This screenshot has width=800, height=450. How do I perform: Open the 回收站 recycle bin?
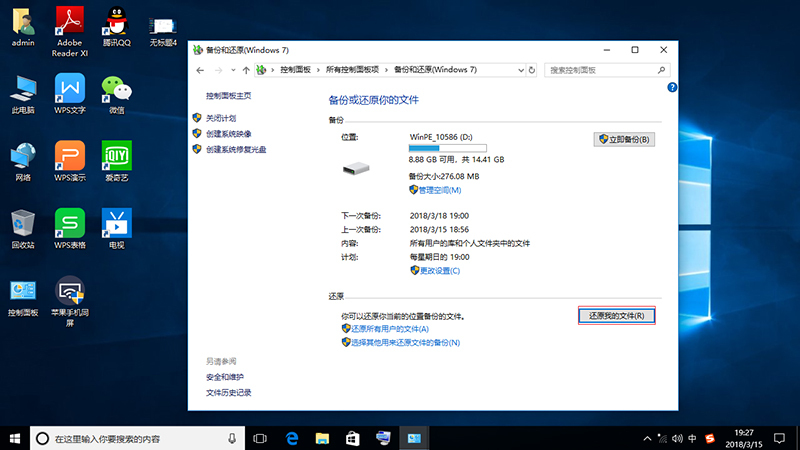click(23, 230)
